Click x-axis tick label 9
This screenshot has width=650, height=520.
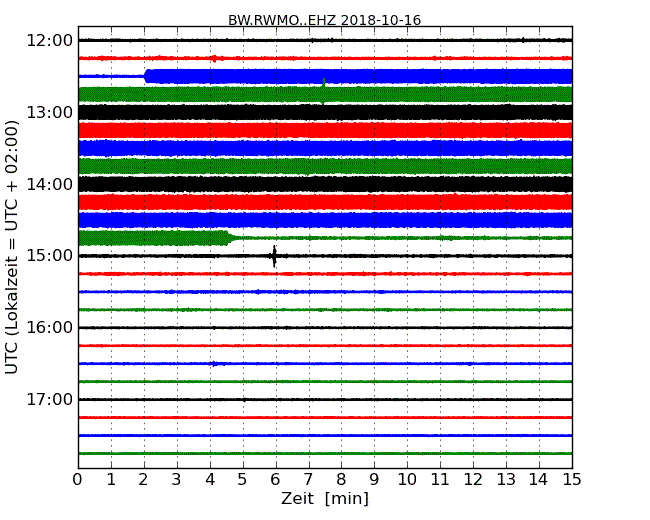[x=374, y=480]
